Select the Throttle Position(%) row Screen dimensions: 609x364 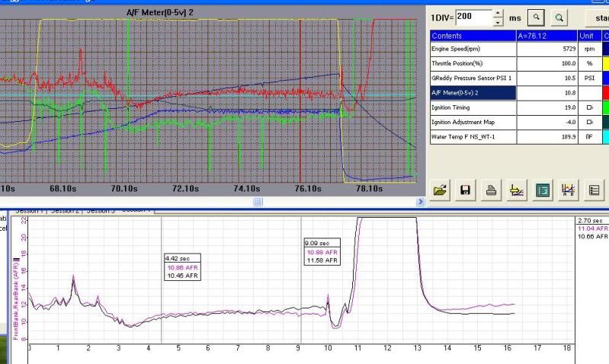pos(473,63)
